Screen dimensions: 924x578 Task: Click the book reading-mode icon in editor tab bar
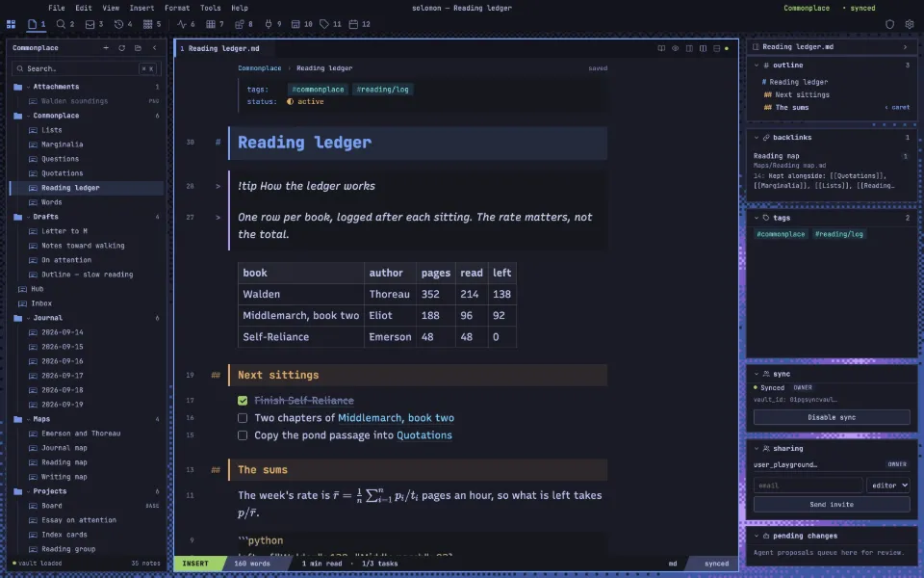coord(661,48)
